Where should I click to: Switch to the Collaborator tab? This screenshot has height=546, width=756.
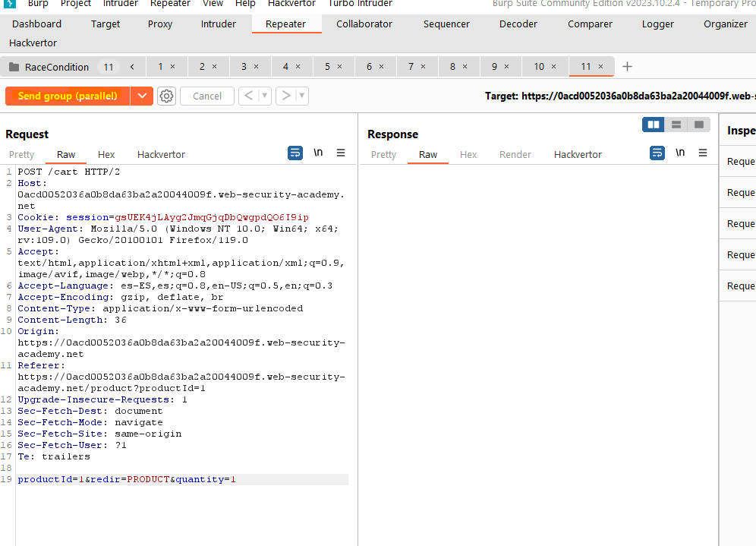pyautogui.click(x=364, y=24)
